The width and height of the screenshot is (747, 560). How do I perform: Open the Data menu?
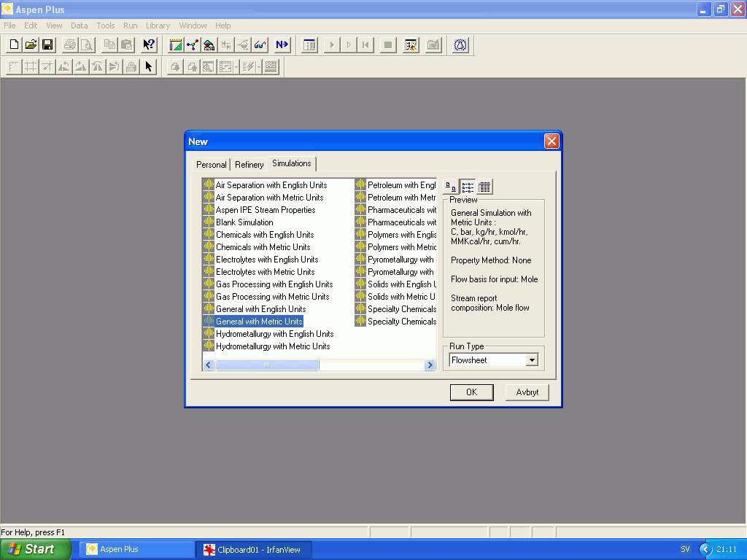coord(79,26)
